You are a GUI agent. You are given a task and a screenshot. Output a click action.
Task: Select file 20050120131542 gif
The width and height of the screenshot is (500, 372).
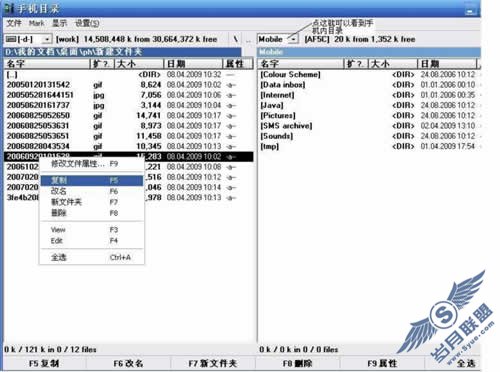(x=129, y=85)
